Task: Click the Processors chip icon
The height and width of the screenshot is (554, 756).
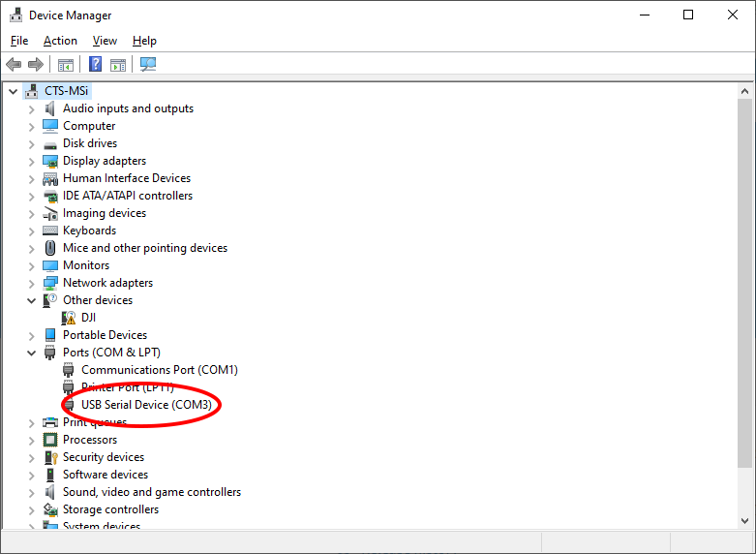Action: pyautogui.click(x=50, y=440)
